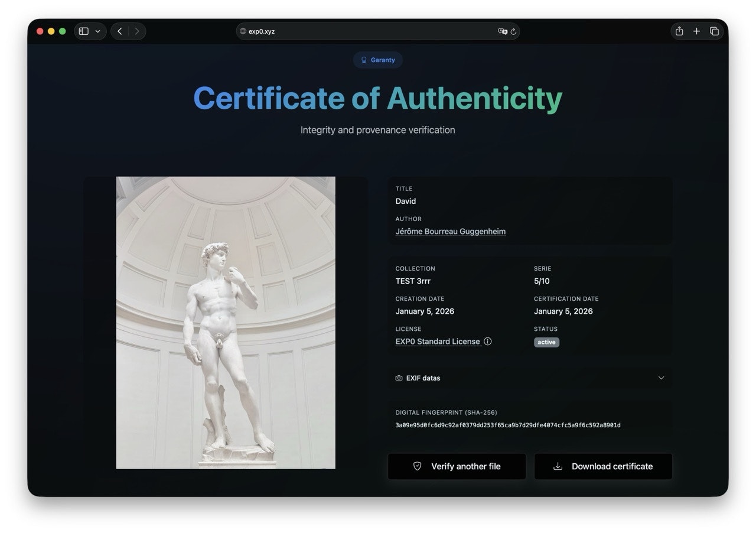
Task: Select the collection name TEST 3rrr
Action: (413, 281)
